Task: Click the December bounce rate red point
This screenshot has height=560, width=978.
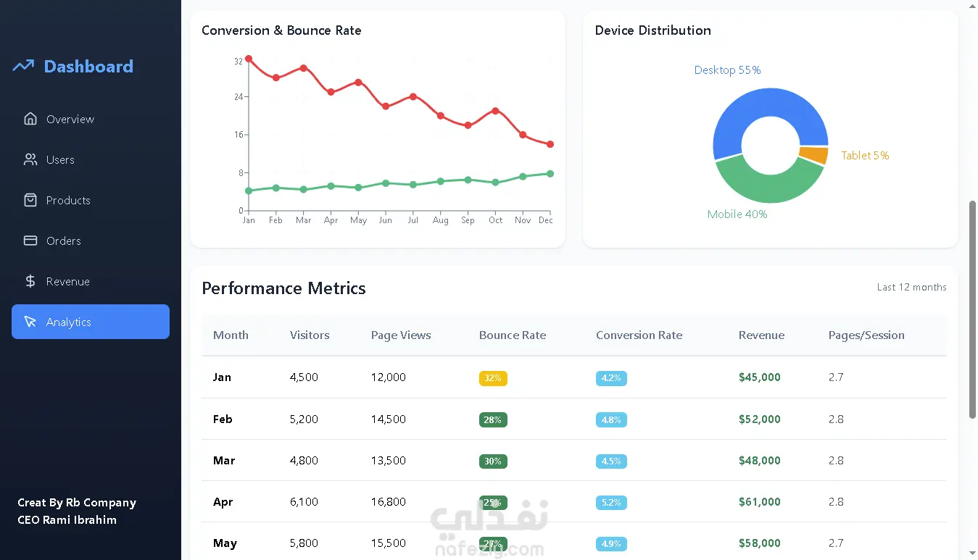Action: (550, 144)
